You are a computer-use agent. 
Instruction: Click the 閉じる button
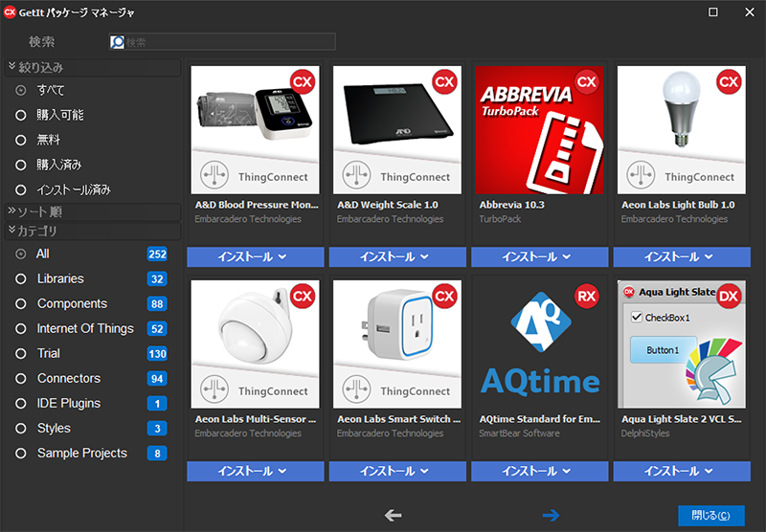click(x=710, y=516)
